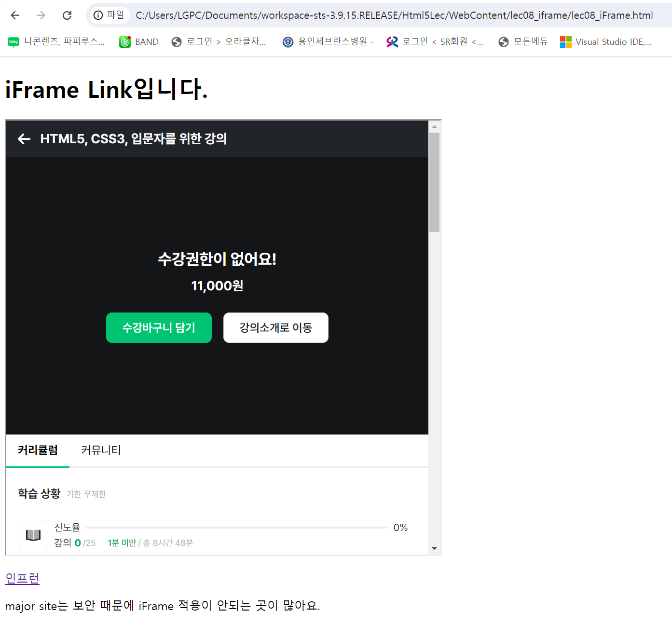
Task: Click the globe icon beside 모든에듀
Action: [504, 42]
